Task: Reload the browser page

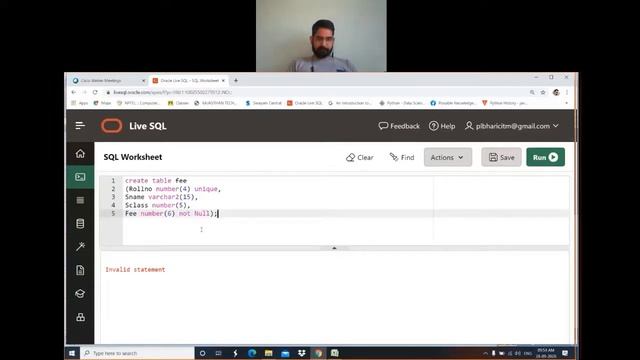Action: [x=95, y=92]
